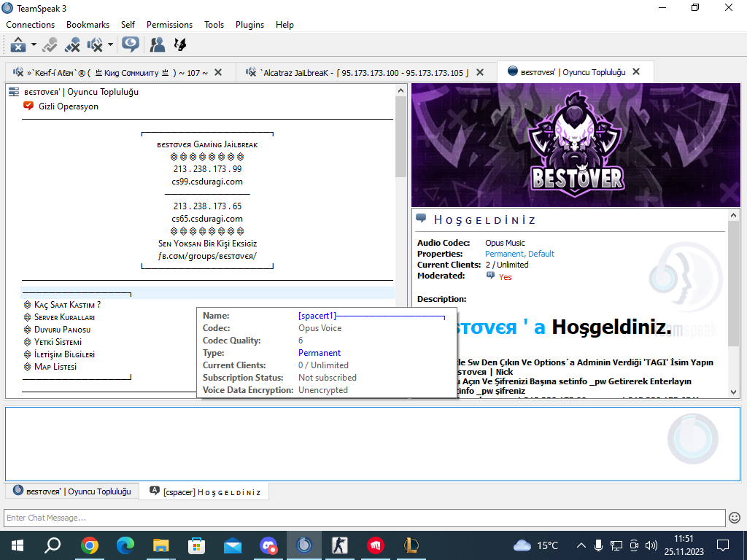Open League of Legends from the taskbar
Screen dimensions: 747x560
[x=411, y=545]
